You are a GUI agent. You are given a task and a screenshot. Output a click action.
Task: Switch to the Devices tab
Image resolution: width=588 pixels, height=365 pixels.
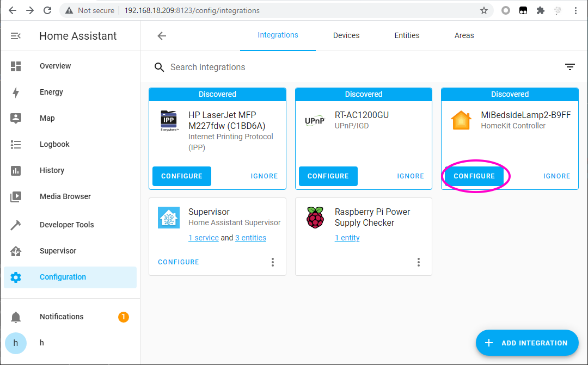pyautogui.click(x=346, y=35)
